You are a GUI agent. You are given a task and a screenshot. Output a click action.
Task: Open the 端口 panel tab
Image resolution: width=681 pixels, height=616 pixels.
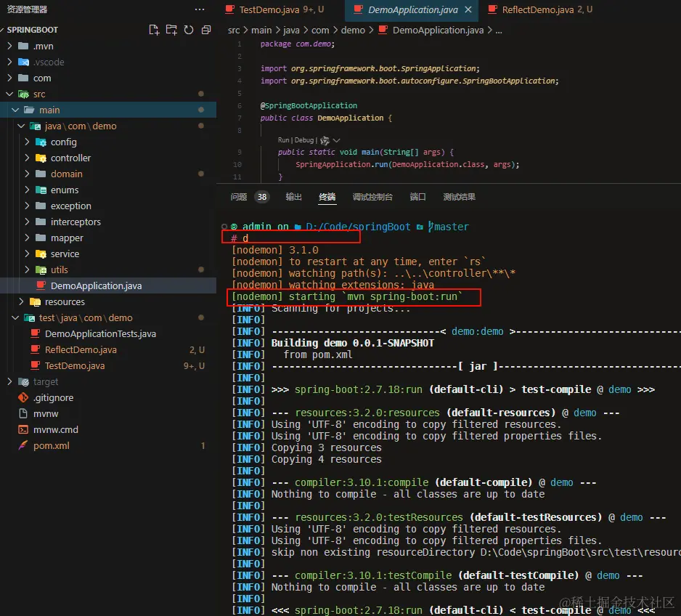click(x=417, y=197)
